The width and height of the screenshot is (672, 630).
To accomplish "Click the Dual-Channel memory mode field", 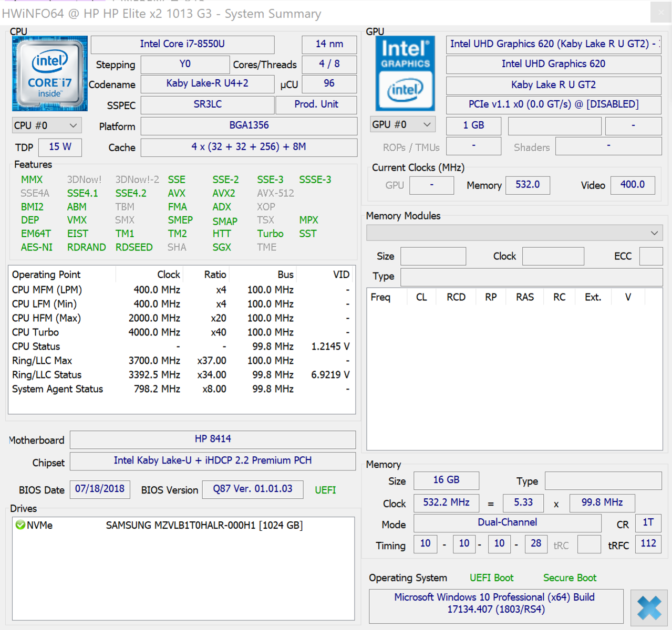I will pos(507,522).
